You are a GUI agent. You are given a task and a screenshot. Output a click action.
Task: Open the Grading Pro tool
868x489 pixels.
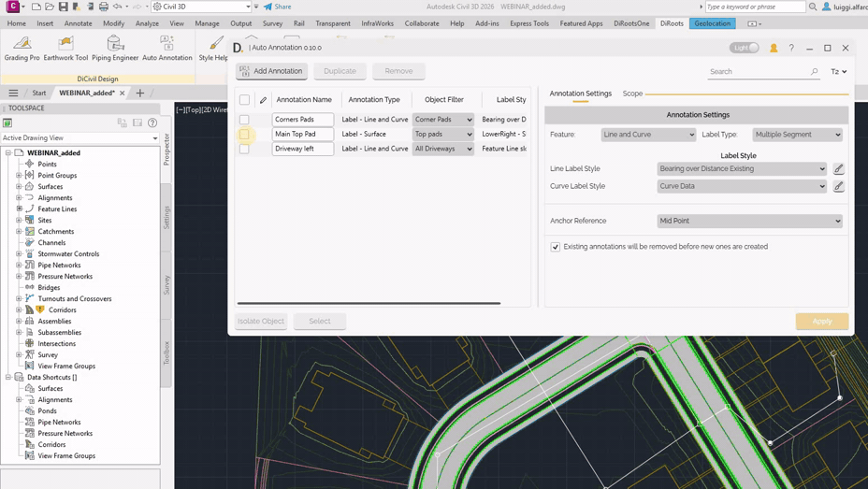coord(22,48)
